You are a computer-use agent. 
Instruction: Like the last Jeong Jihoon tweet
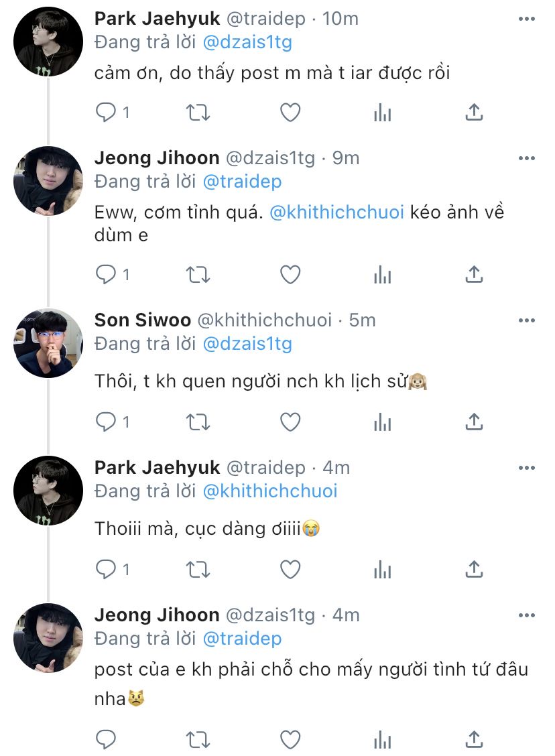point(290,739)
